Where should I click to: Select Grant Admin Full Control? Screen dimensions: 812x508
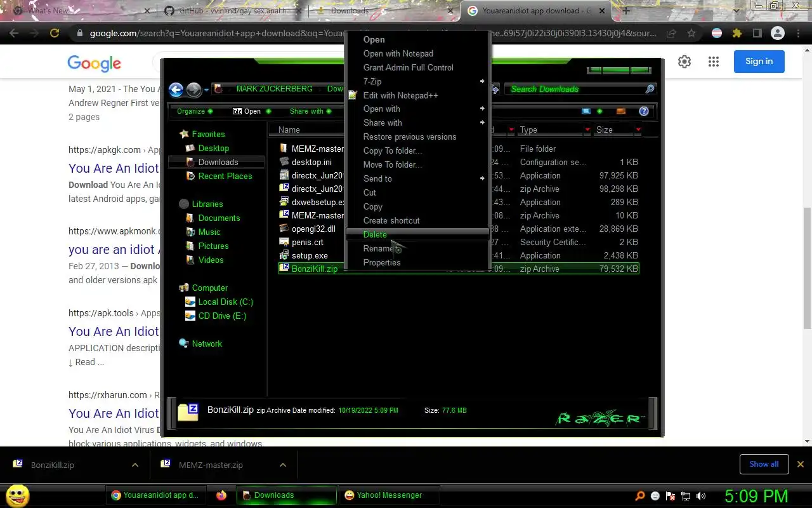pyautogui.click(x=418, y=67)
